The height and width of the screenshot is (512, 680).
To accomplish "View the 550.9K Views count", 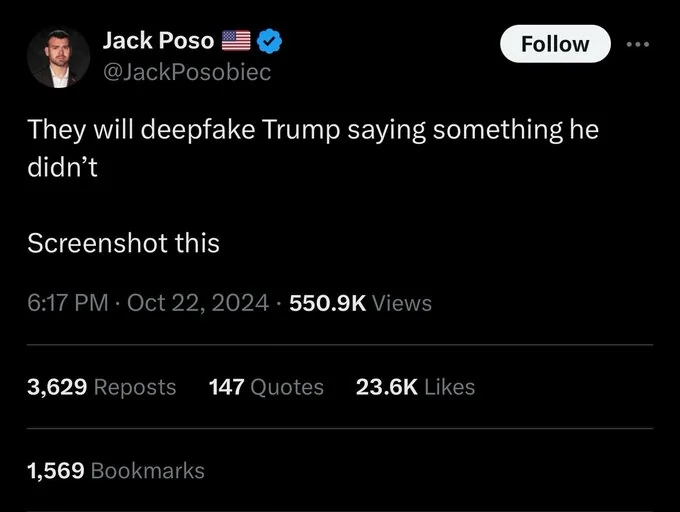I will pos(360,302).
